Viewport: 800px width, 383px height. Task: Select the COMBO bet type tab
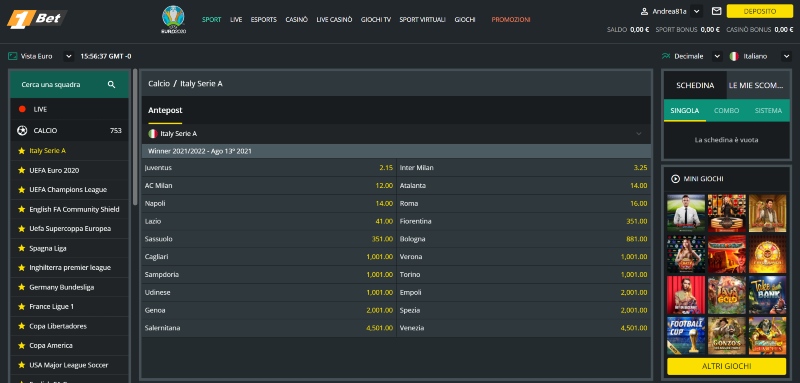coord(727,110)
